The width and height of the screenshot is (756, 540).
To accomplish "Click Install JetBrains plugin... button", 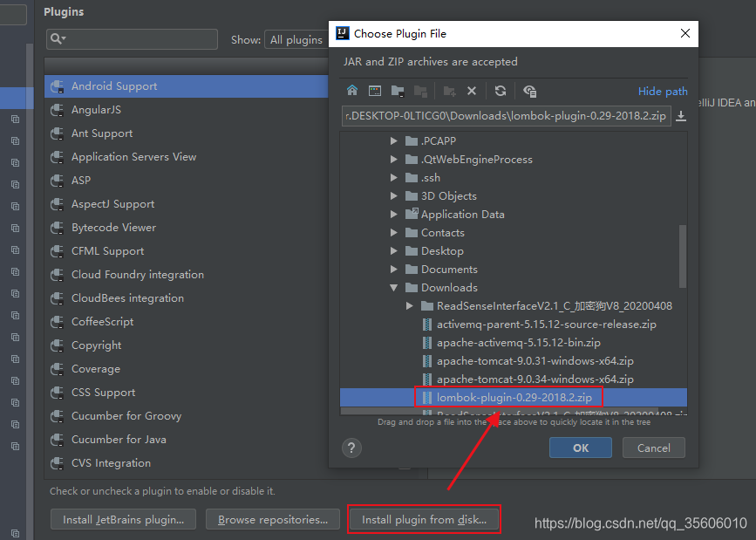I will click(123, 519).
